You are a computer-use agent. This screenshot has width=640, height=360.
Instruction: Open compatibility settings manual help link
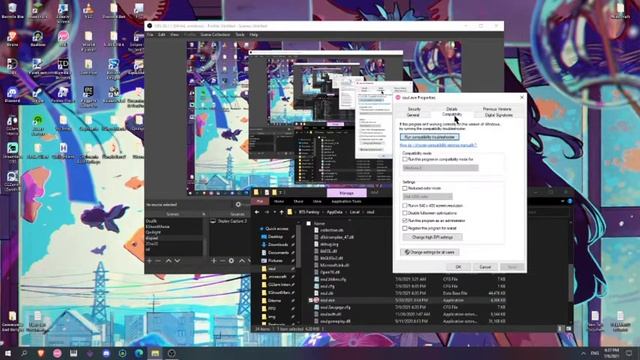coord(438,145)
